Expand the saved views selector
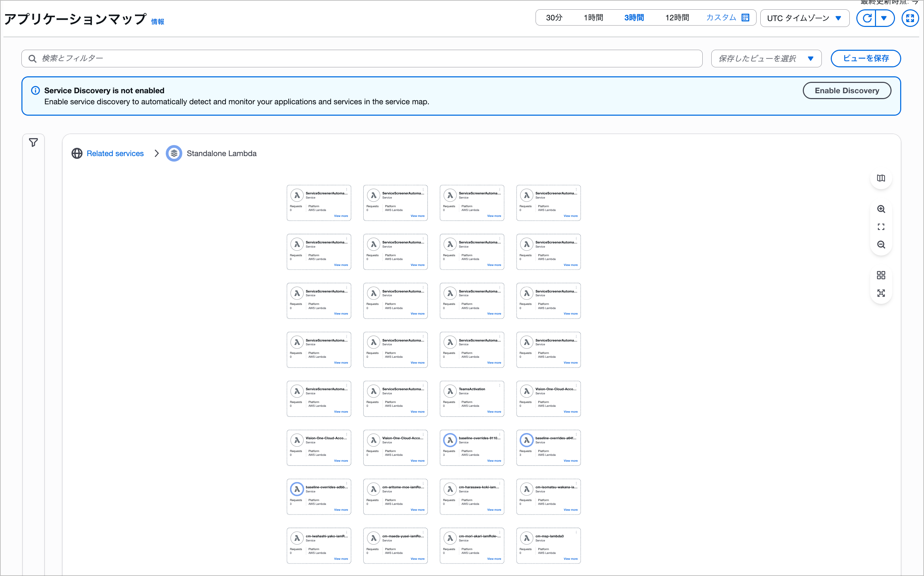 pos(766,58)
